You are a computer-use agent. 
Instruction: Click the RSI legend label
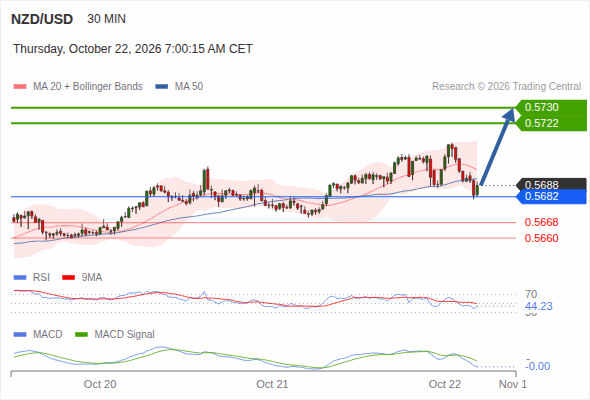pyautogui.click(x=41, y=278)
